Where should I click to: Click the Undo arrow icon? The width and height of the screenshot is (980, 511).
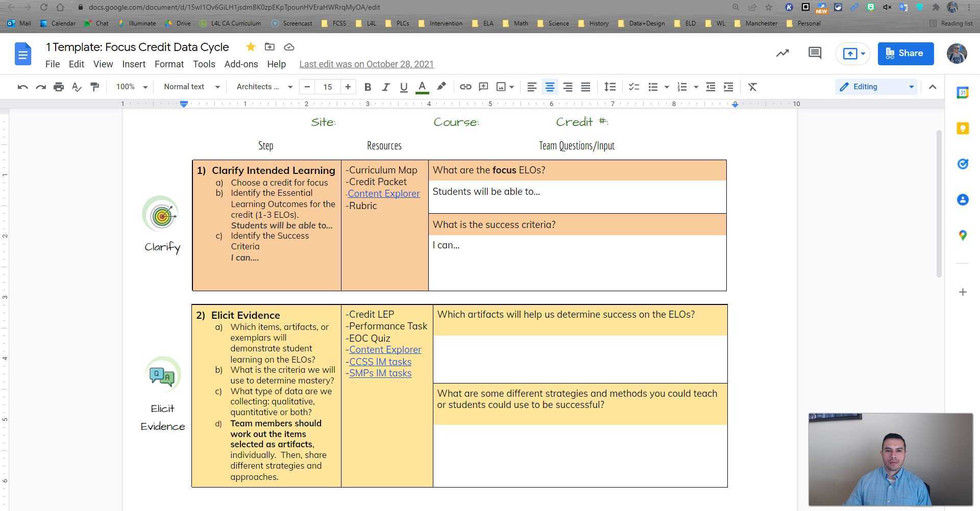(22, 87)
